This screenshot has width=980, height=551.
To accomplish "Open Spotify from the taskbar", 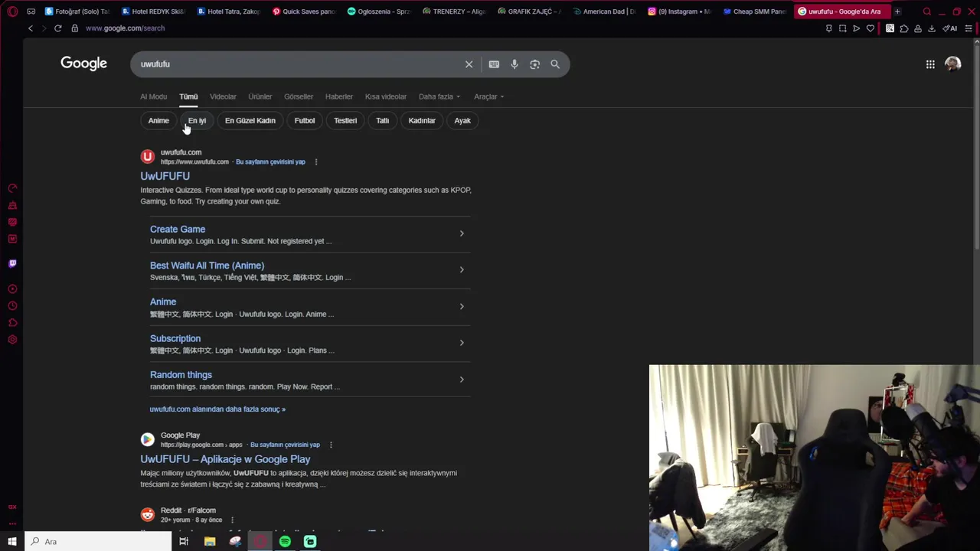I will click(285, 542).
